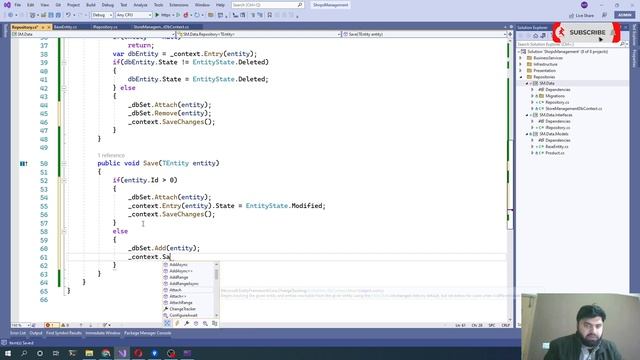Click the Hot Reload flame icon
This screenshot has width=640, height=360.
coord(186,15)
